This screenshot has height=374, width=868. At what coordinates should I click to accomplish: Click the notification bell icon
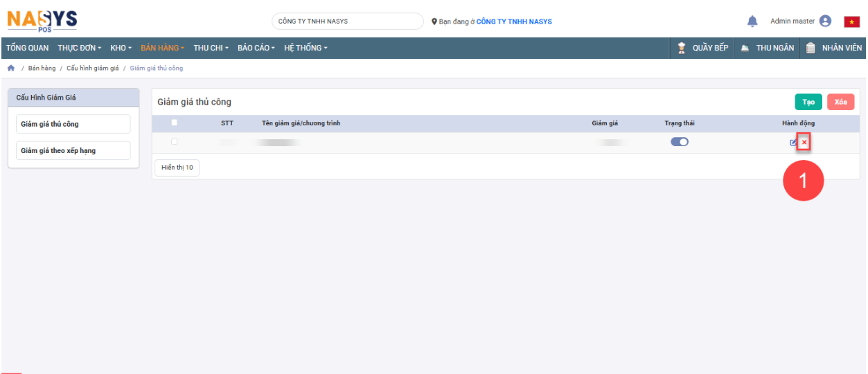pyautogui.click(x=752, y=21)
